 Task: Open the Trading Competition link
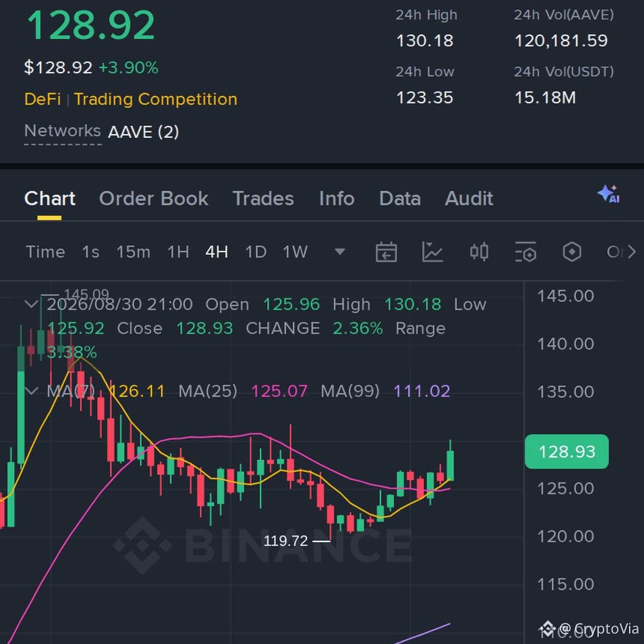pyautogui.click(x=156, y=99)
